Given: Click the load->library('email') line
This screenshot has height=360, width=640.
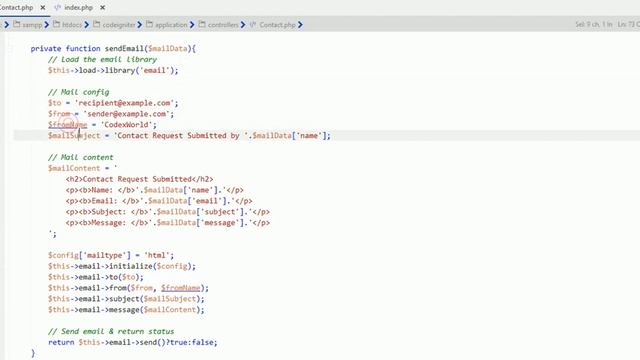Looking at the screenshot, I should pyautogui.click(x=113, y=70).
